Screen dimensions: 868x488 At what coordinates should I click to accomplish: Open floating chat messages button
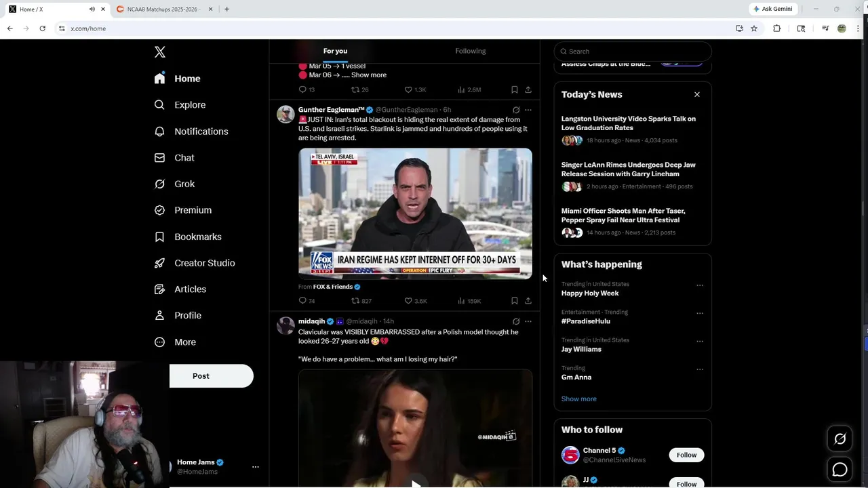pyautogui.click(x=840, y=469)
